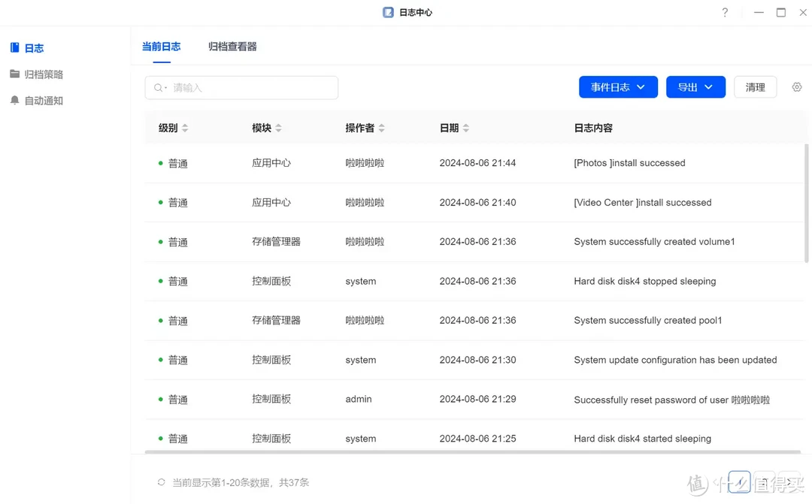
Task: Toggle sorting on the 操作者 column
Action: [382, 128]
